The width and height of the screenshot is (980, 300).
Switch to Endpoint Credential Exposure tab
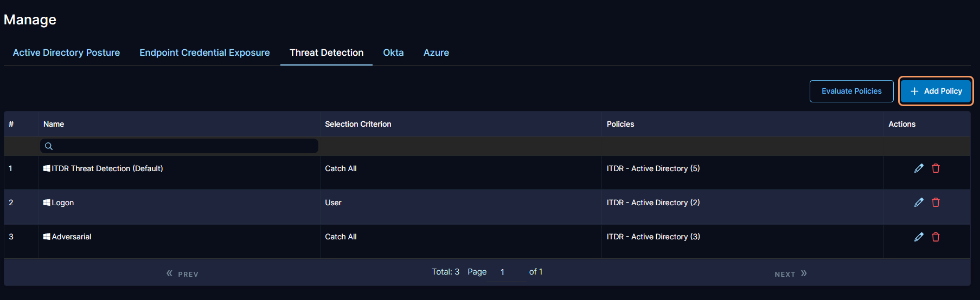click(x=204, y=53)
